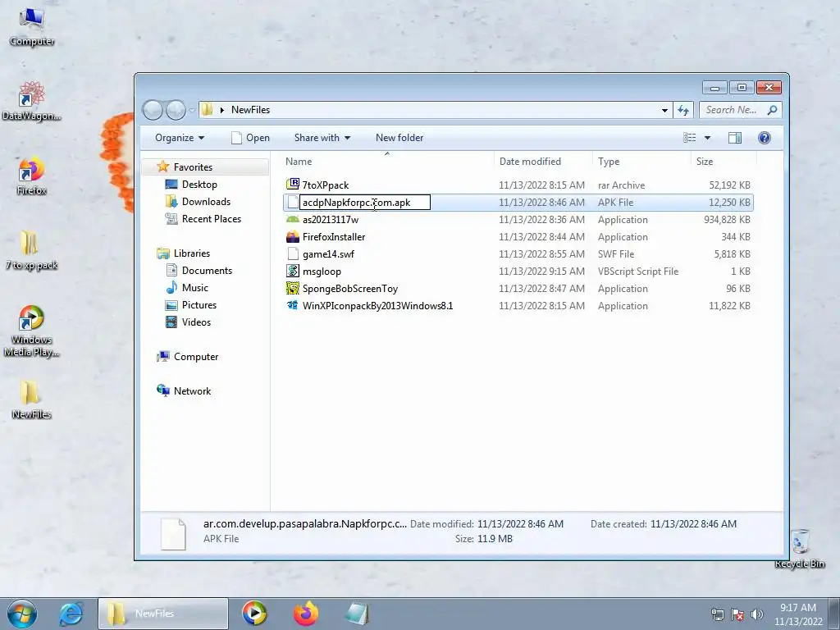The height and width of the screenshot is (630, 840).
Task: Click the Change your view icon
Action: (x=689, y=138)
